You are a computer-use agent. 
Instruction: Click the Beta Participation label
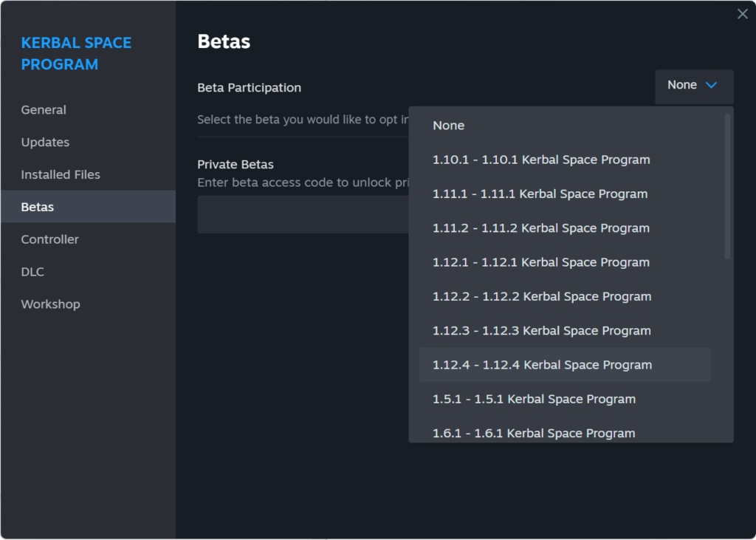tap(250, 88)
